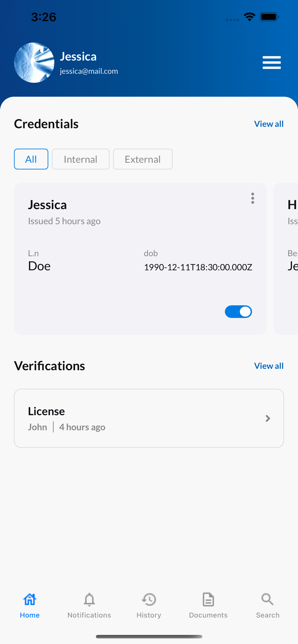Open the hamburger menu
298x644 pixels.
click(x=272, y=62)
